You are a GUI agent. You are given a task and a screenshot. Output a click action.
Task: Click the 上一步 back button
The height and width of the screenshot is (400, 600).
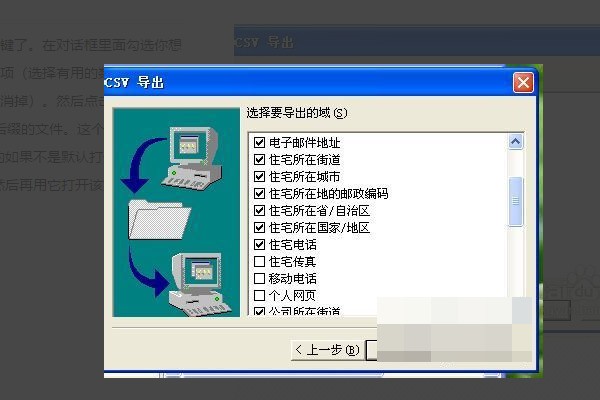tap(327, 349)
